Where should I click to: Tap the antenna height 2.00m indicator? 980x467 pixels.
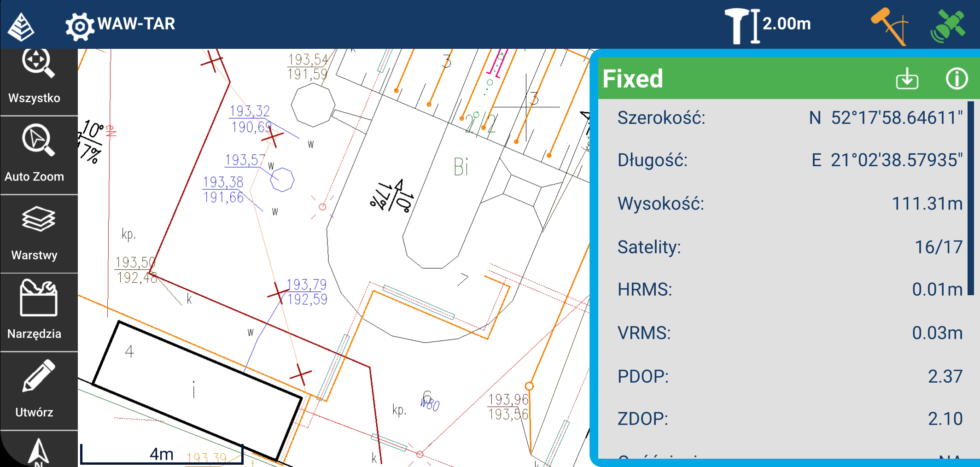768,25
